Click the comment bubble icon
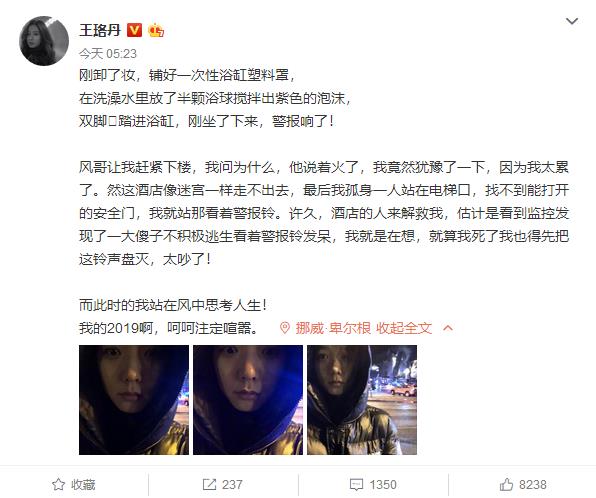Viewport: 596px width, 498px height. [x=356, y=485]
